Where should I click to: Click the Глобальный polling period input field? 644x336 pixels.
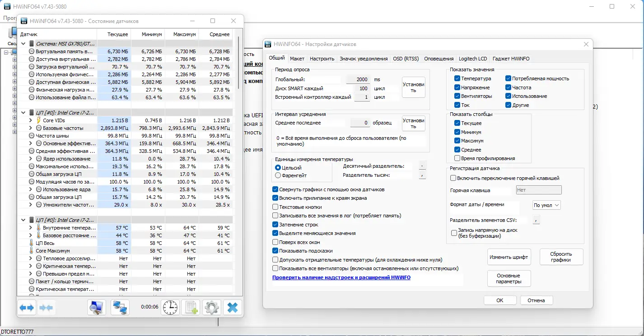(358, 79)
